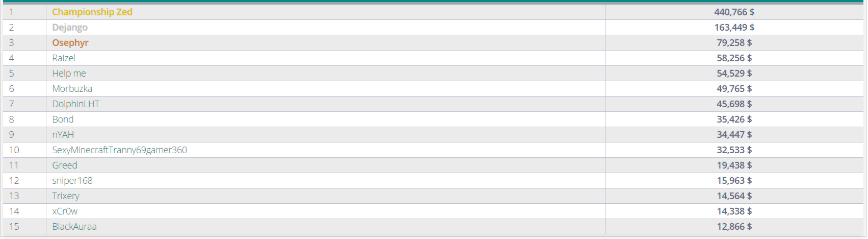Click rank number 1 cell
The height and width of the screenshot is (239, 868).
pyautogui.click(x=24, y=12)
